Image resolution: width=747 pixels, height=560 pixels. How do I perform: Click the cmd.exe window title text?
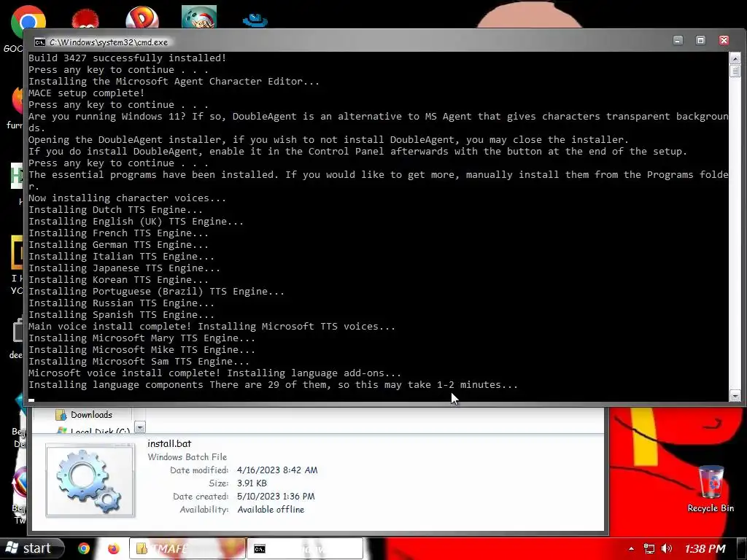tap(109, 42)
